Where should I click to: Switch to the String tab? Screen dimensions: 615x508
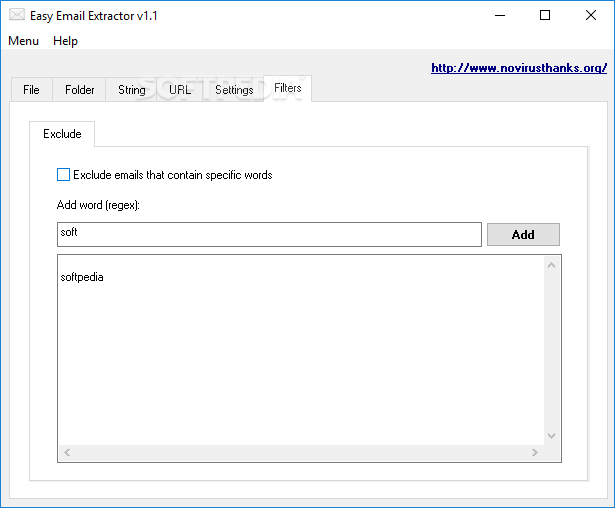pyautogui.click(x=132, y=90)
